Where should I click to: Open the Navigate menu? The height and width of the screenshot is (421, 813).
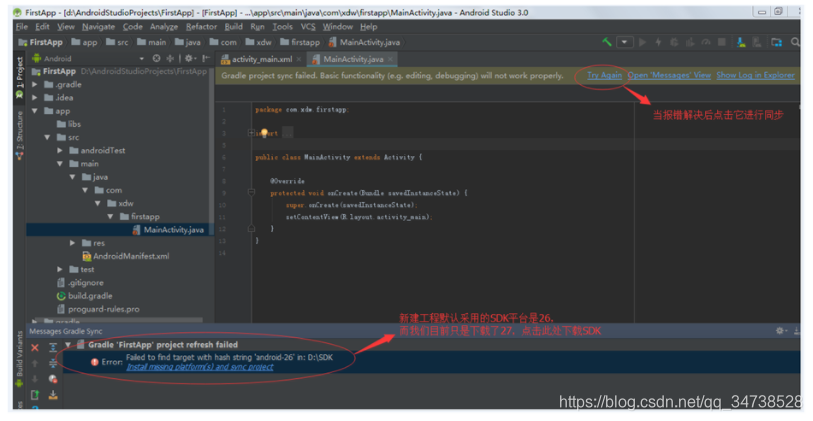98,26
